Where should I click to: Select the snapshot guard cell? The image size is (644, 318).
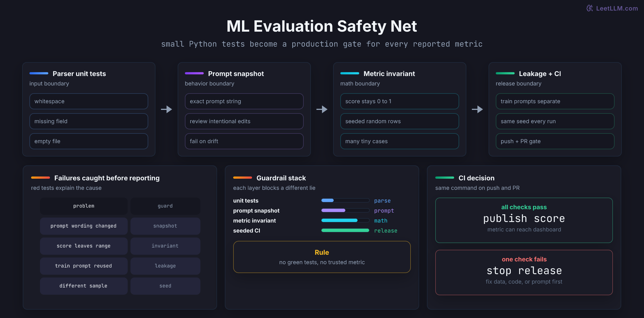point(165,226)
